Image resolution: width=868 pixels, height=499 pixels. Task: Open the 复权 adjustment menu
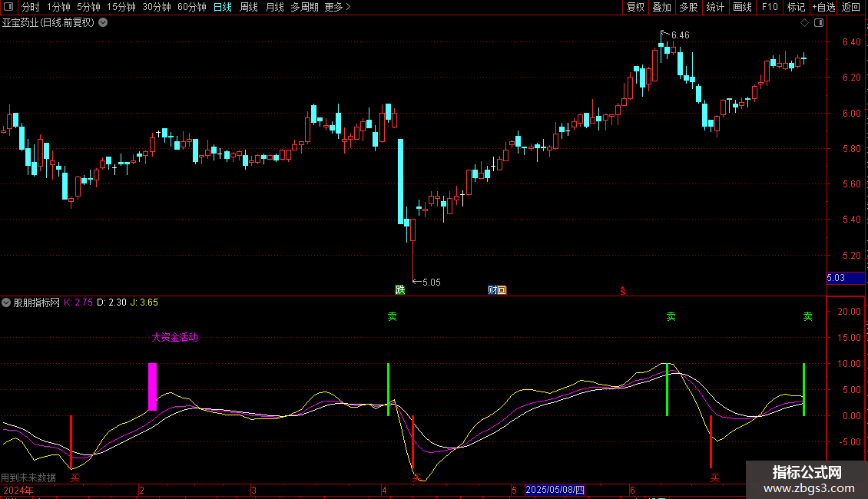[635, 7]
